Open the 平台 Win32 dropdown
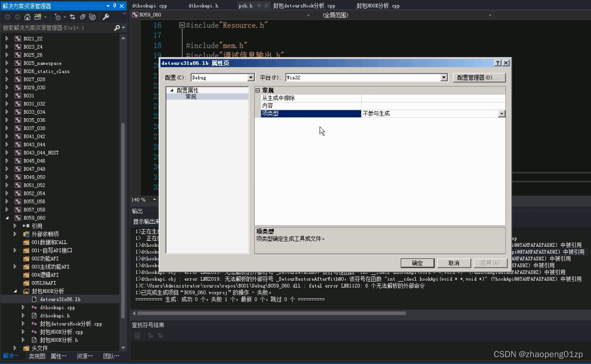The image size is (591, 364). 444,78
